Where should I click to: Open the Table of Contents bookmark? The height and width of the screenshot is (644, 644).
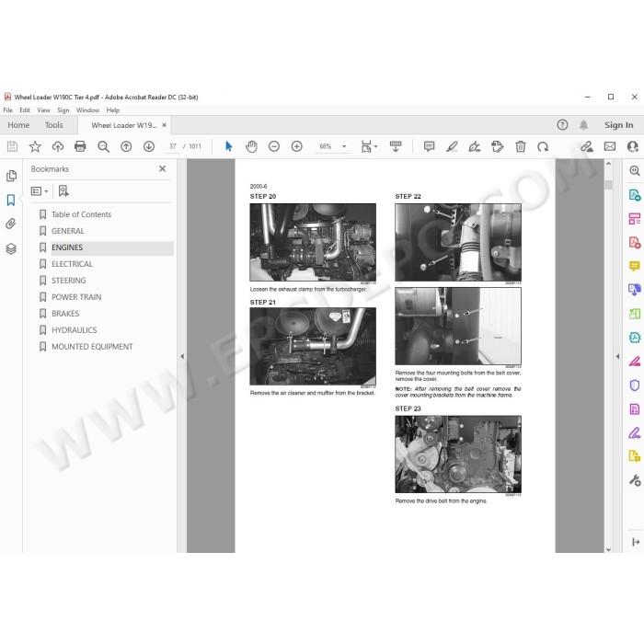coord(81,214)
